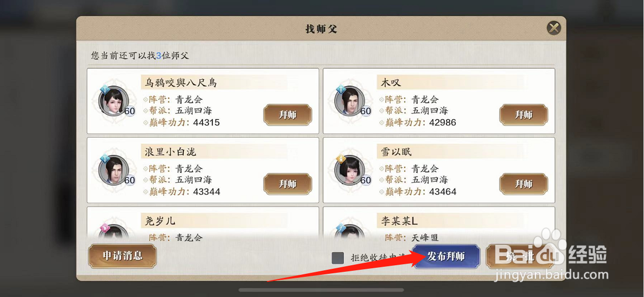Click the 发布拜师 button

tap(446, 257)
